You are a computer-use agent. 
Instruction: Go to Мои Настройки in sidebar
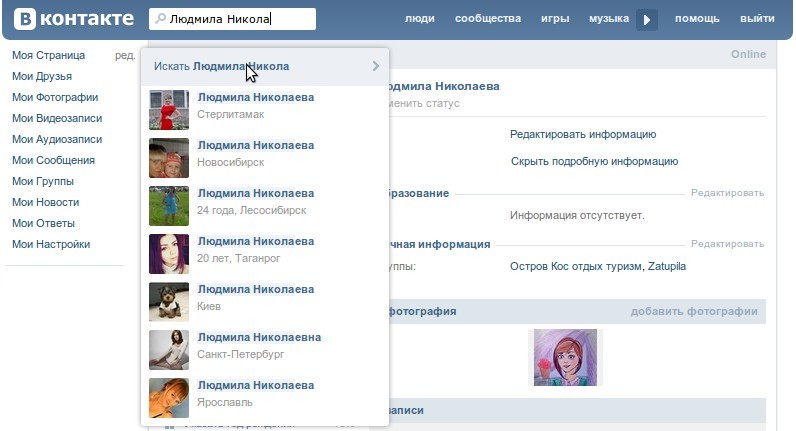click(51, 244)
